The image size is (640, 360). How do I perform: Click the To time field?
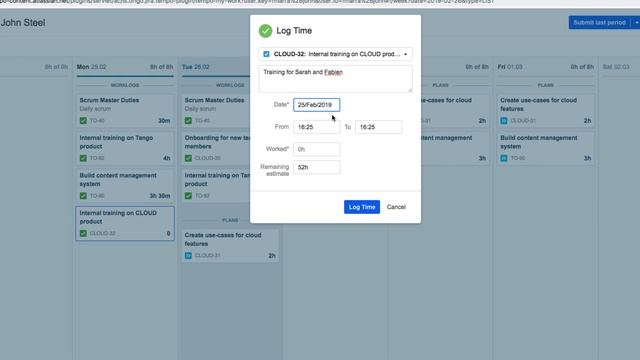tap(378, 127)
